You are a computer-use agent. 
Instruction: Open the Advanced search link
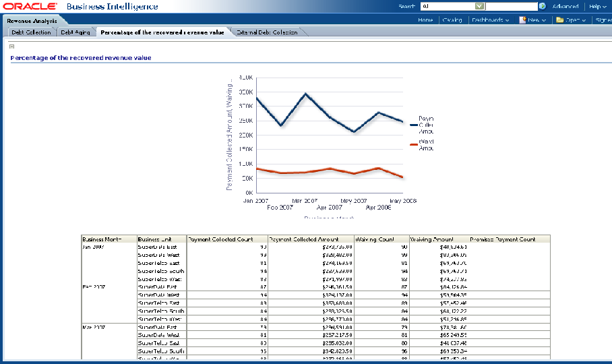[565, 6]
